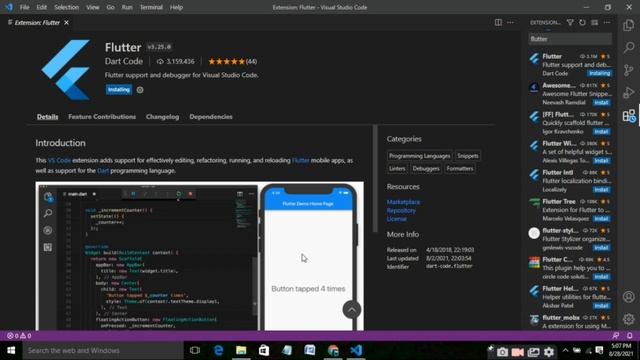Viewport: 640px width, 360px height.
Task: Follow the VS Code link in introduction
Action: [x=59, y=160]
